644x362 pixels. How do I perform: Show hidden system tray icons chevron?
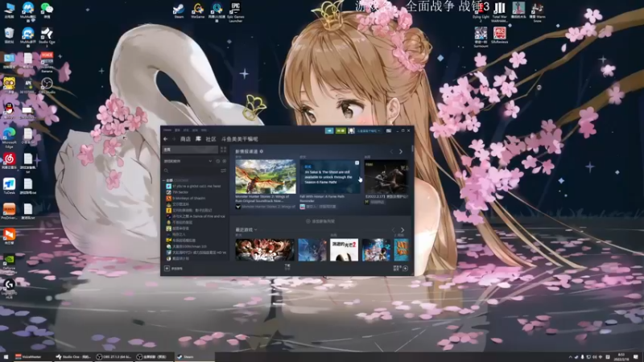coord(570,357)
